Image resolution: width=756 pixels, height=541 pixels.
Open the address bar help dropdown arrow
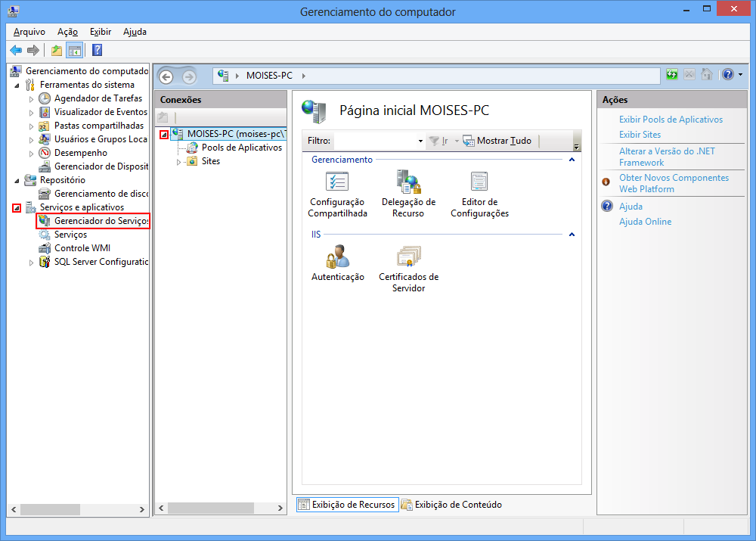pyautogui.click(x=741, y=74)
